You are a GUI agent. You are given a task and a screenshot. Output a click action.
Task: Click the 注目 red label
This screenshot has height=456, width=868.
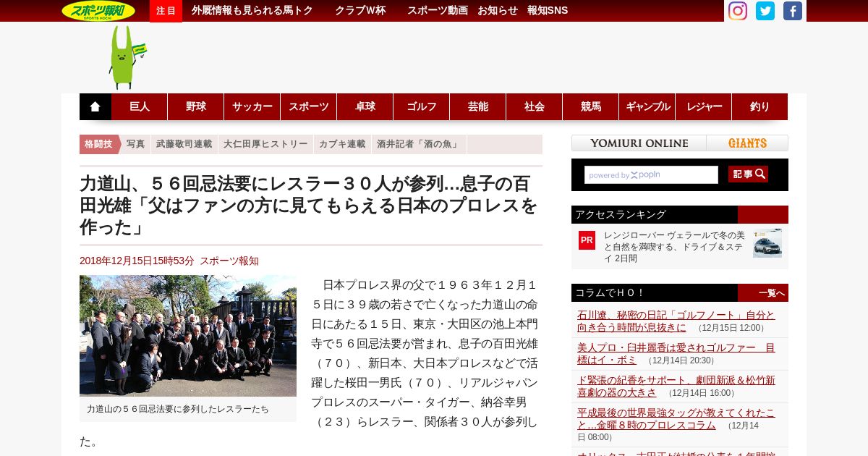(x=166, y=11)
